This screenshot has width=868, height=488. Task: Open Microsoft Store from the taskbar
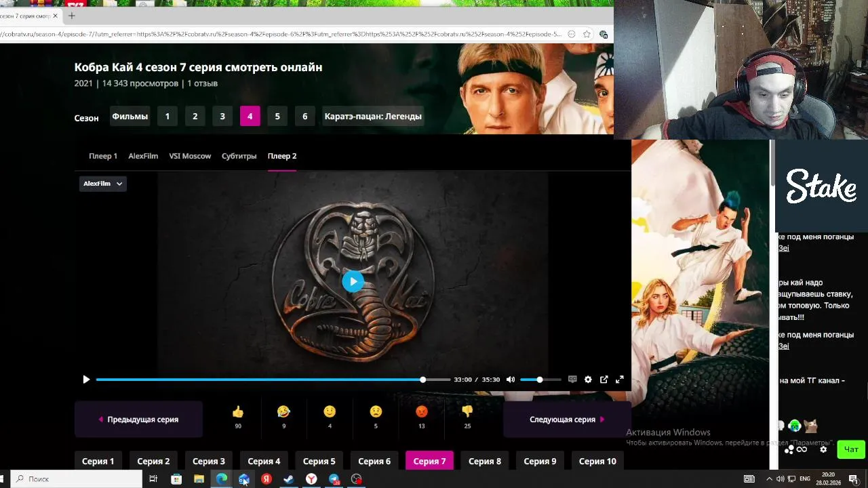click(x=176, y=479)
